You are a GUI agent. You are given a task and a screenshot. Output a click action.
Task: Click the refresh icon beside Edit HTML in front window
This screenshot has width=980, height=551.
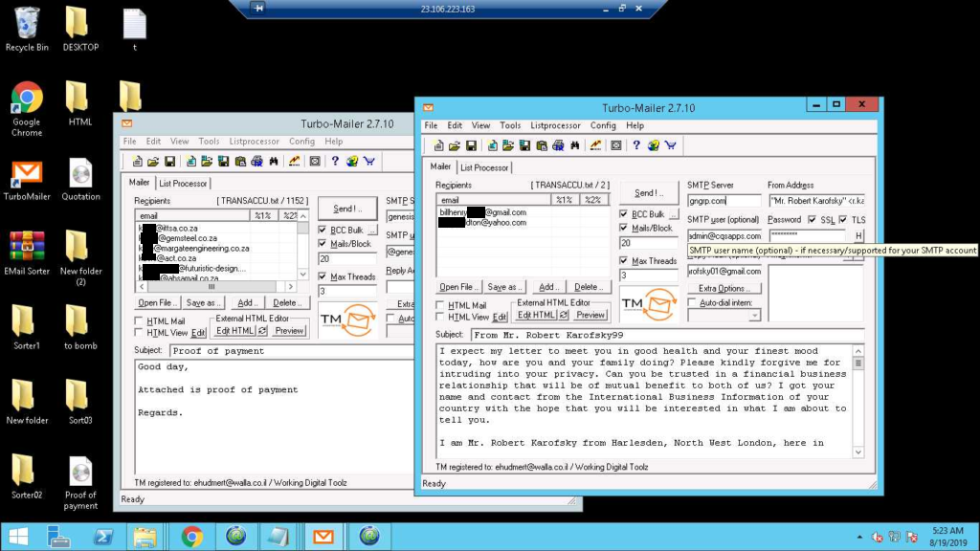[564, 315]
